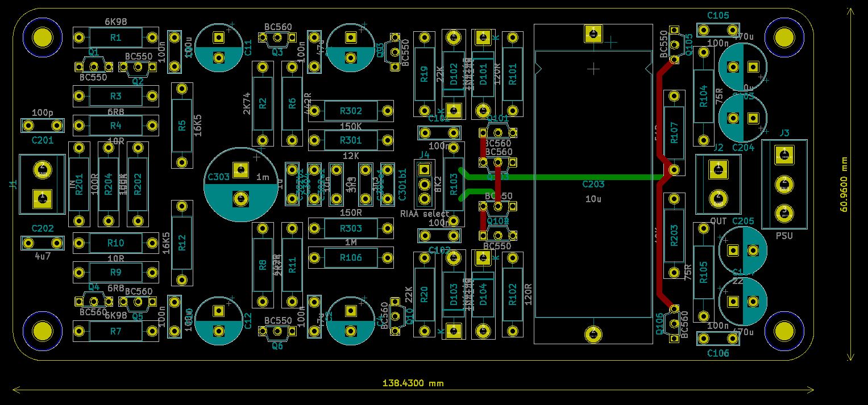Select resistor R9 footprint

(x=115, y=273)
